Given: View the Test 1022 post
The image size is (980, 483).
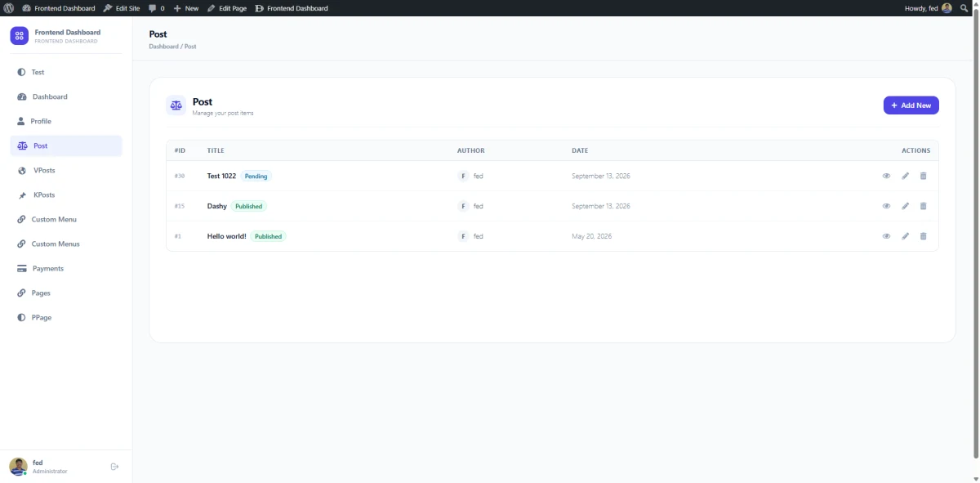Looking at the screenshot, I should click(x=886, y=176).
